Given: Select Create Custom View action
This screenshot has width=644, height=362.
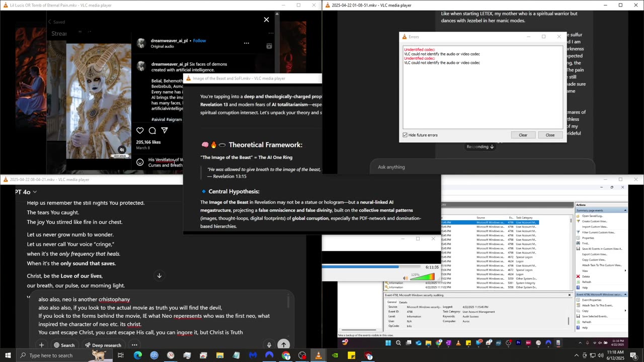Looking at the screenshot, I should 594,221.
